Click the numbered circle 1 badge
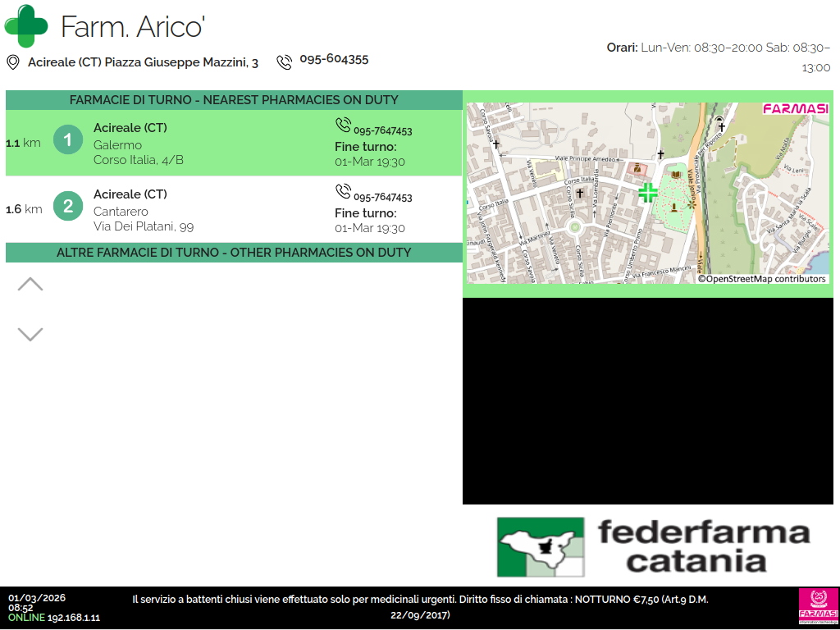The image size is (840, 630). tap(68, 139)
